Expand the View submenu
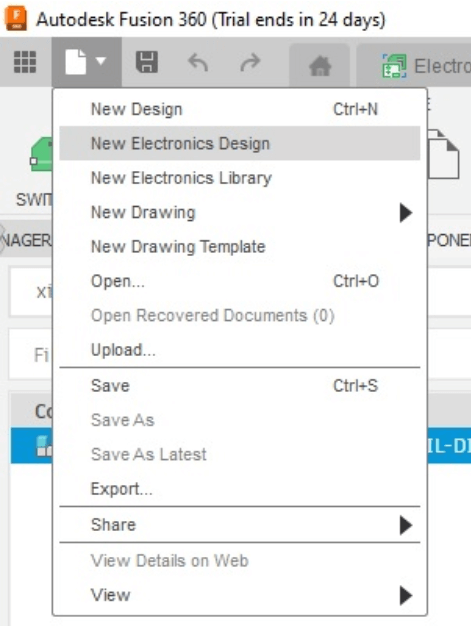471x631 pixels. pos(406,595)
